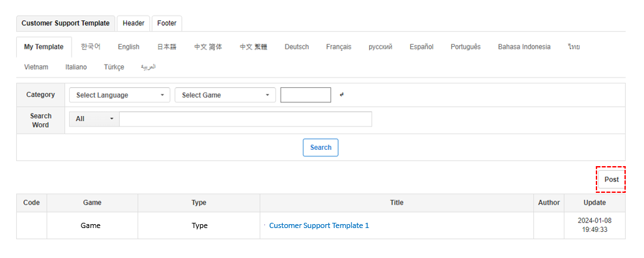Open the 日本語 language tab
The height and width of the screenshot is (258, 644).
(x=167, y=47)
